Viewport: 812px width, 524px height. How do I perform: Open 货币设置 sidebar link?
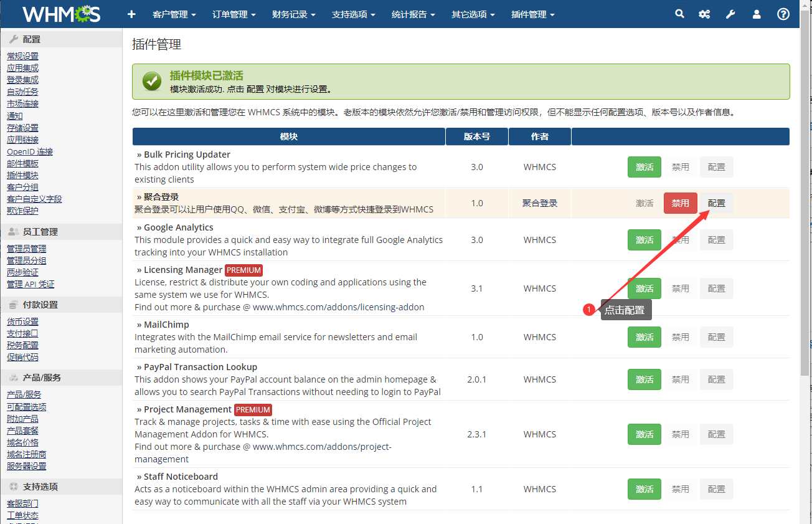coord(22,322)
